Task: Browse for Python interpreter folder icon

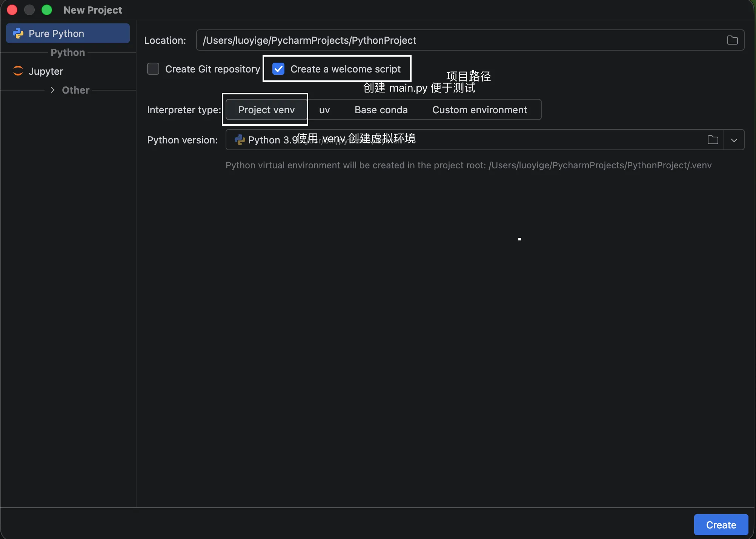Action: tap(713, 140)
